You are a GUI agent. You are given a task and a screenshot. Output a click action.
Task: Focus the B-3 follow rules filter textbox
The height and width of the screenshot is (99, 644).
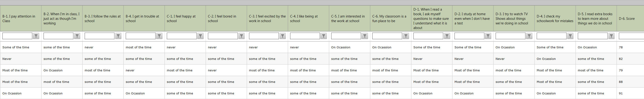[x=100, y=36]
